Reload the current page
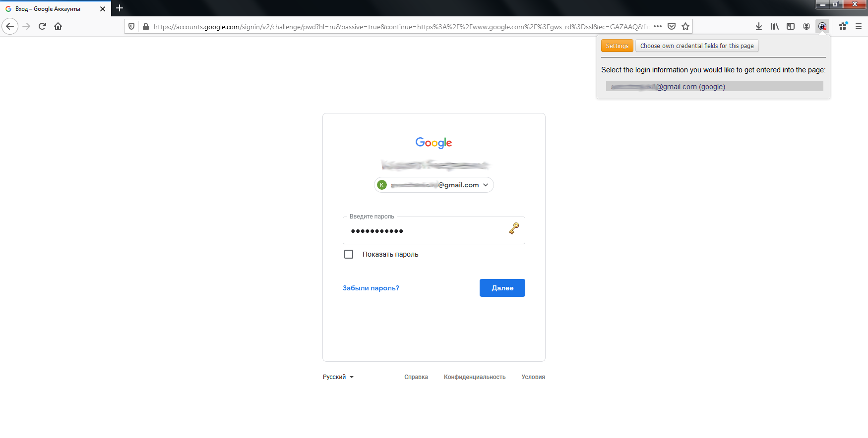 pyautogui.click(x=43, y=26)
